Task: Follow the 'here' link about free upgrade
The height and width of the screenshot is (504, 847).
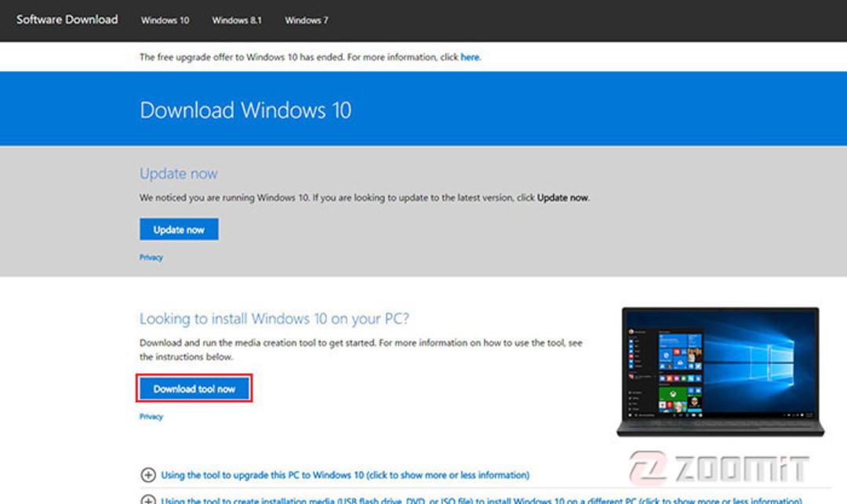Action: [470, 57]
